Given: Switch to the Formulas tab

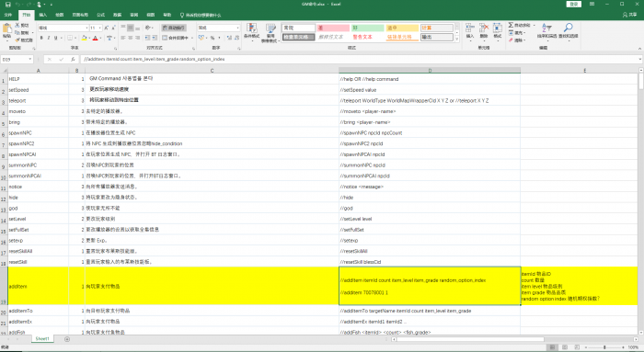Looking at the screenshot, I should pyautogui.click(x=100, y=15).
